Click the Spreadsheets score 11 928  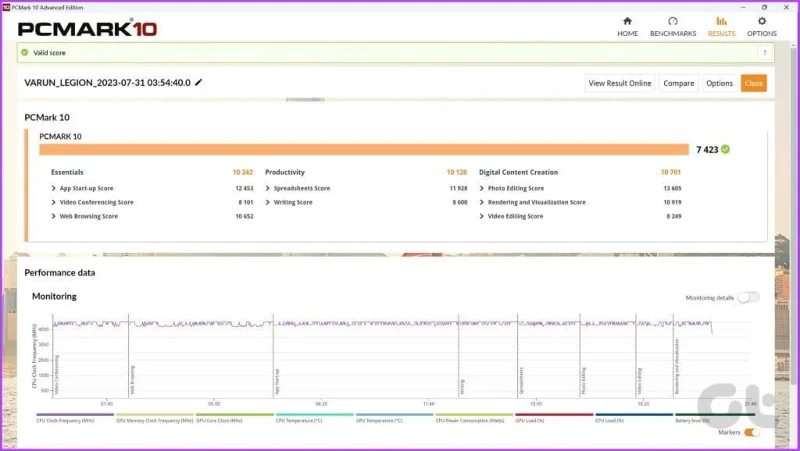458,188
